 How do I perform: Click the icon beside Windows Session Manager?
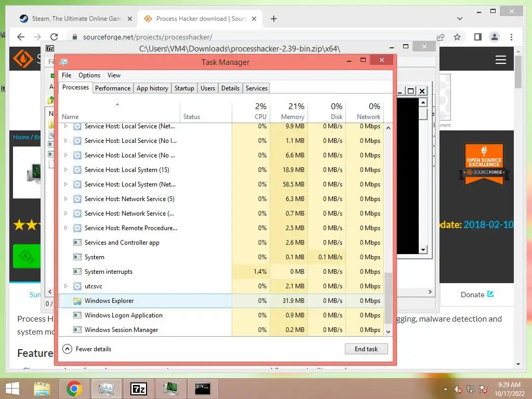(x=77, y=330)
